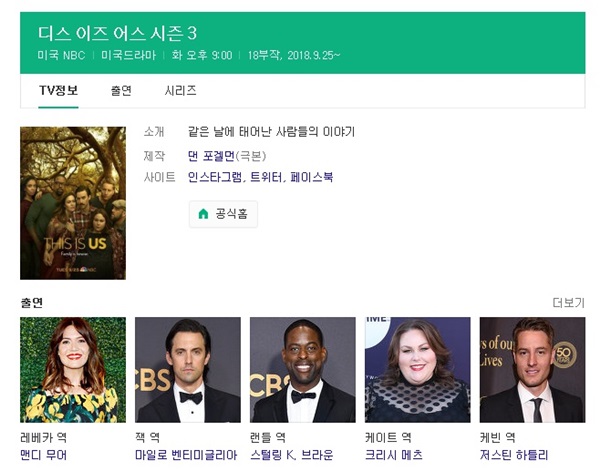
Task: Click the 미국드라마 genre text
Action: (129, 55)
